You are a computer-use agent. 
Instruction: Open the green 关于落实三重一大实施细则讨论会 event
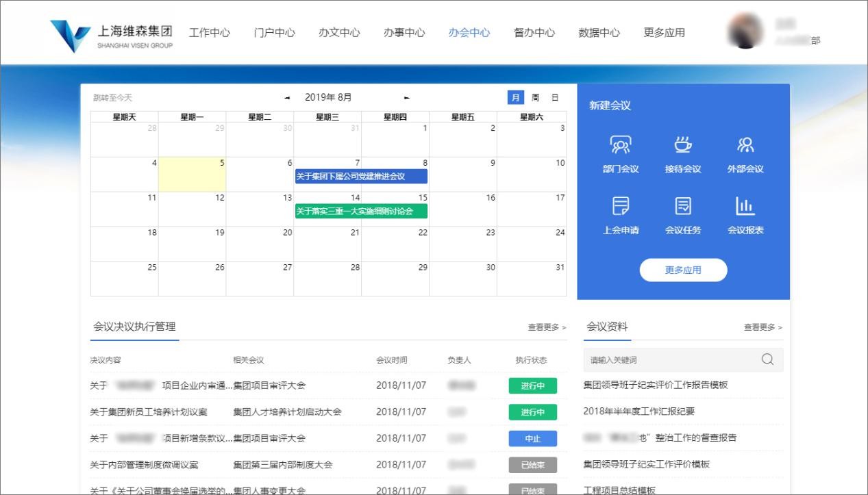coord(361,211)
